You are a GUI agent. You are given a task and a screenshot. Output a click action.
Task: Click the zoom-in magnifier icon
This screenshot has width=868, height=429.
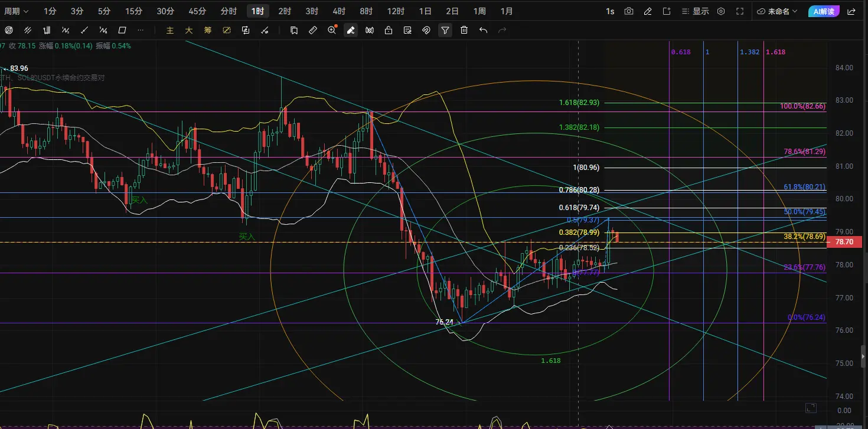click(332, 30)
